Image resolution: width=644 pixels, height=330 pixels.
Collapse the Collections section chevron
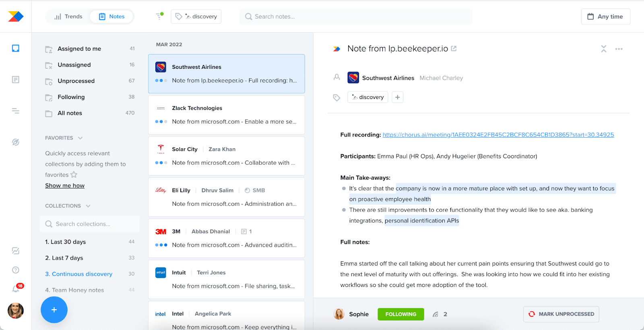[88, 206]
